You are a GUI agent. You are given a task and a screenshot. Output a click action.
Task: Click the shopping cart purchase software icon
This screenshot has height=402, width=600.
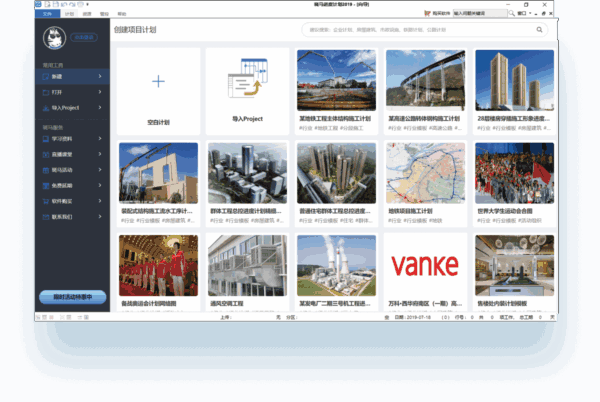(x=429, y=15)
